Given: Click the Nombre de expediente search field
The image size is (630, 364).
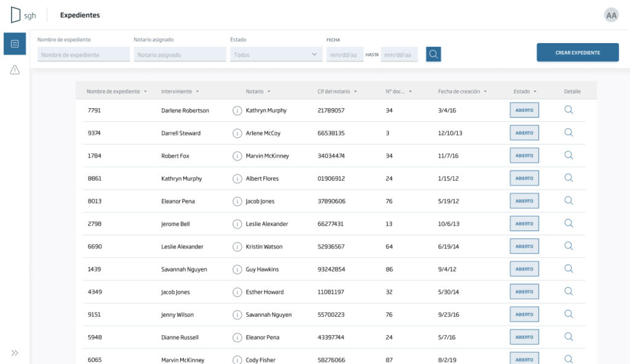Looking at the screenshot, I should pyautogui.click(x=83, y=54).
